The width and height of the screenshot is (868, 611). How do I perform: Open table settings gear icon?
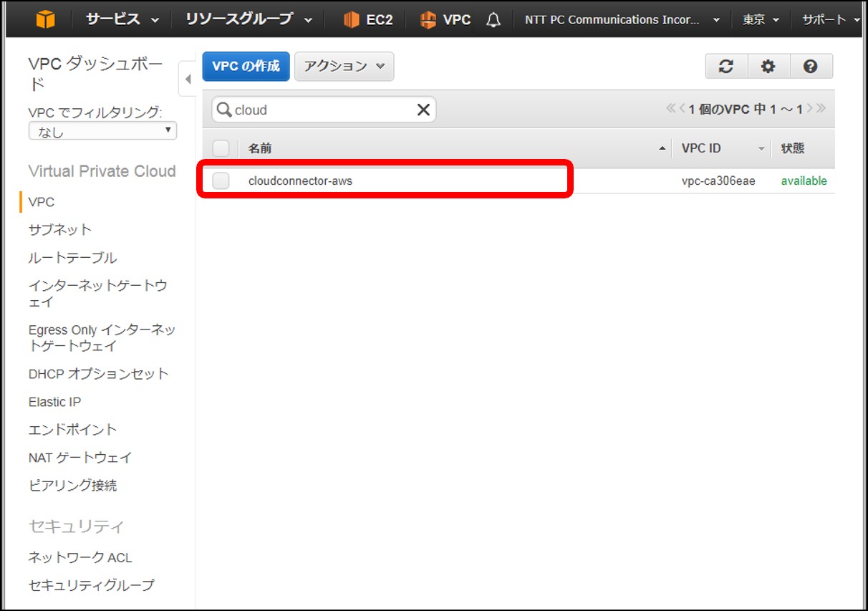point(768,66)
